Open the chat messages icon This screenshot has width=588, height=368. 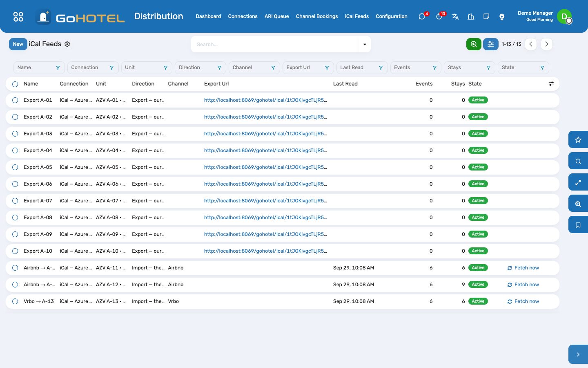click(422, 16)
